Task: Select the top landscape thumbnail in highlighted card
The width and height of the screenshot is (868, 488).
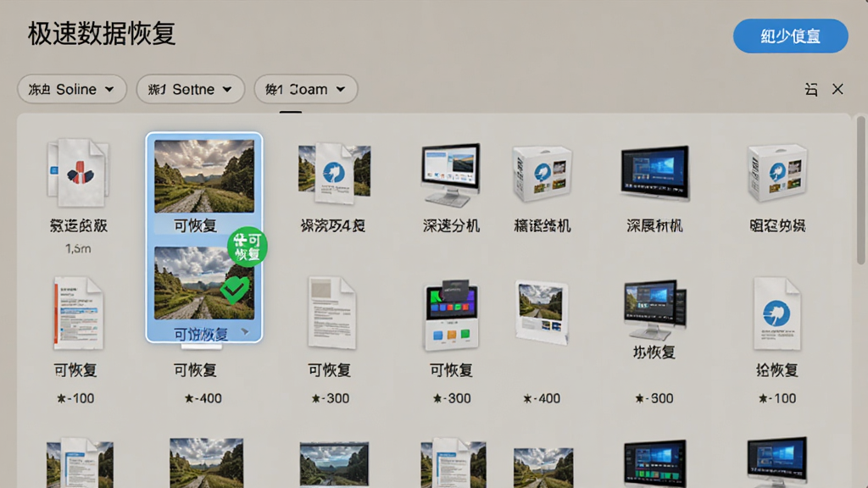Action: tap(204, 176)
